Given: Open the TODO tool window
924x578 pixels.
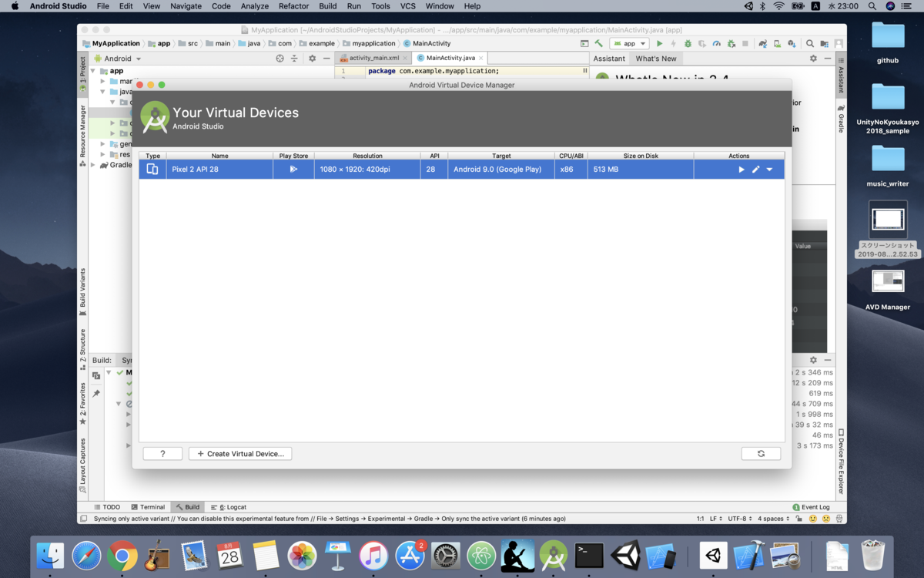Looking at the screenshot, I should click(x=106, y=507).
